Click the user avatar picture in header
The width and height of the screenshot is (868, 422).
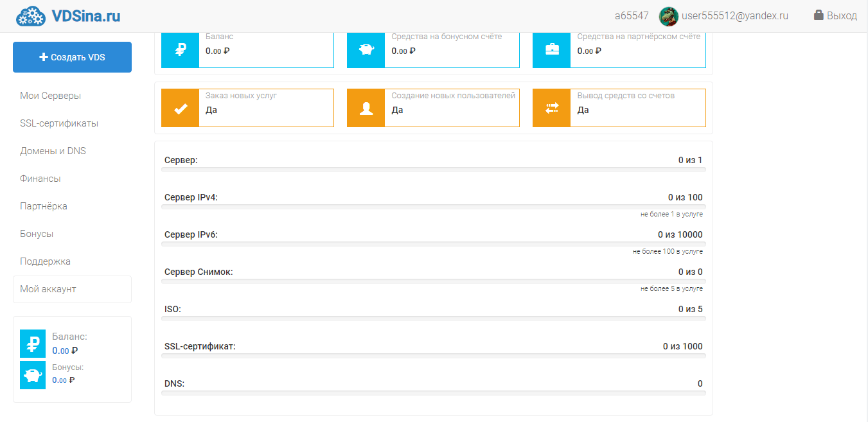tap(669, 16)
